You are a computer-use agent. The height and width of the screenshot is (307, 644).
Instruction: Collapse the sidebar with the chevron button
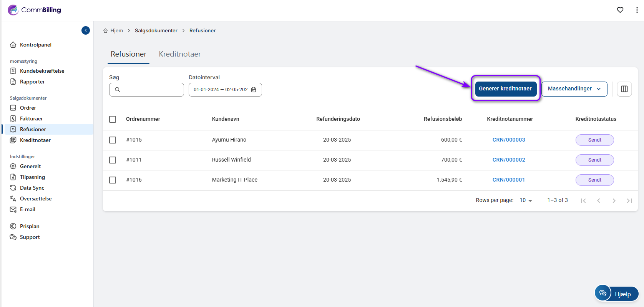[x=86, y=30]
